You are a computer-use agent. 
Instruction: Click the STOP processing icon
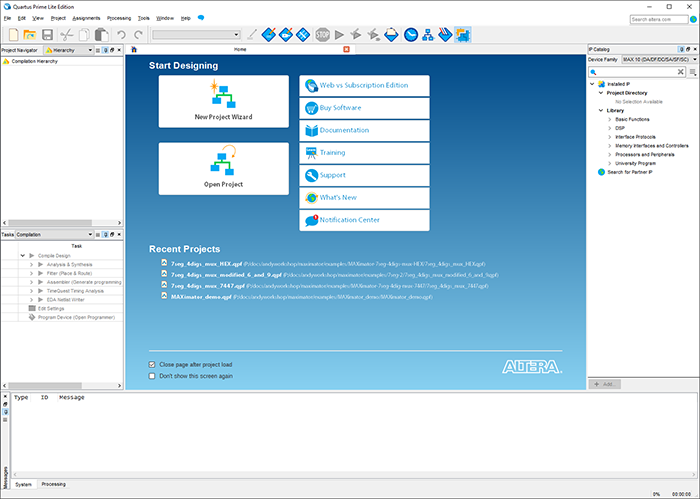pyautogui.click(x=322, y=34)
